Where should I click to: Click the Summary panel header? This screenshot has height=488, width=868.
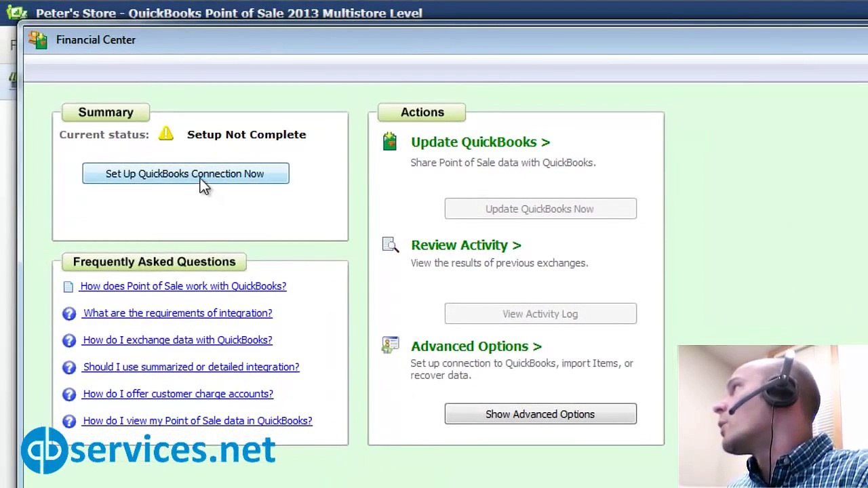[x=106, y=113]
